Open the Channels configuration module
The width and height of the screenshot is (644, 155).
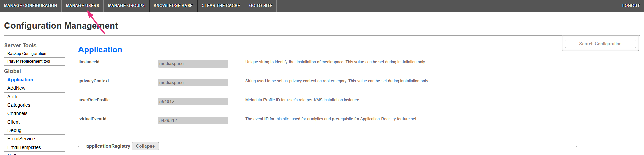[x=18, y=113]
